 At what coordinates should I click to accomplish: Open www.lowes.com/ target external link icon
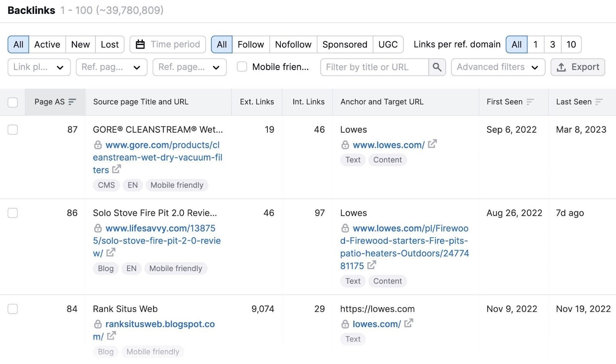pos(432,144)
